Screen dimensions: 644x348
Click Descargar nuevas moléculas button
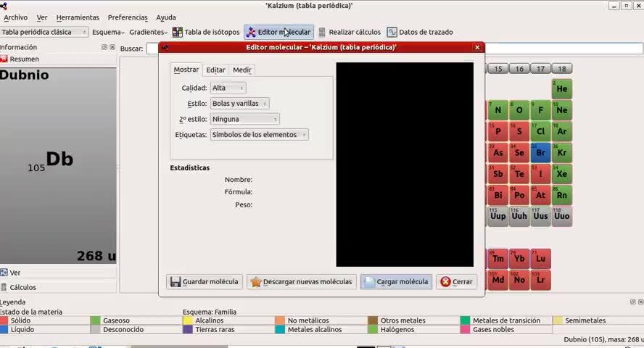pyautogui.click(x=302, y=282)
